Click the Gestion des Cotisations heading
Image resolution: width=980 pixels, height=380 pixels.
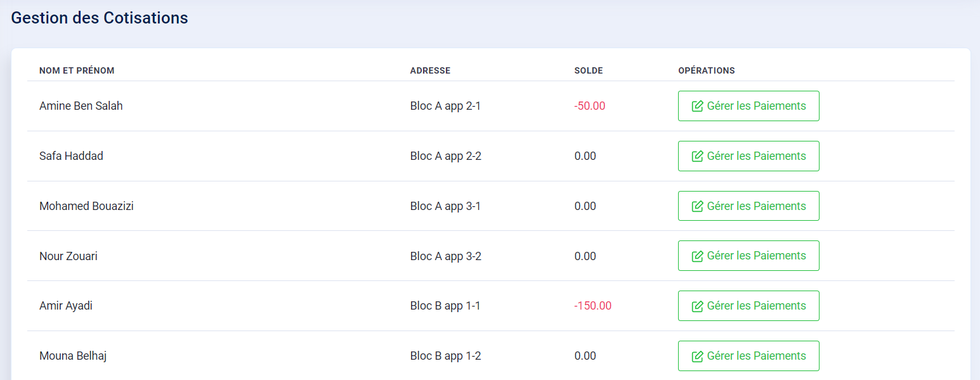[100, 18]
